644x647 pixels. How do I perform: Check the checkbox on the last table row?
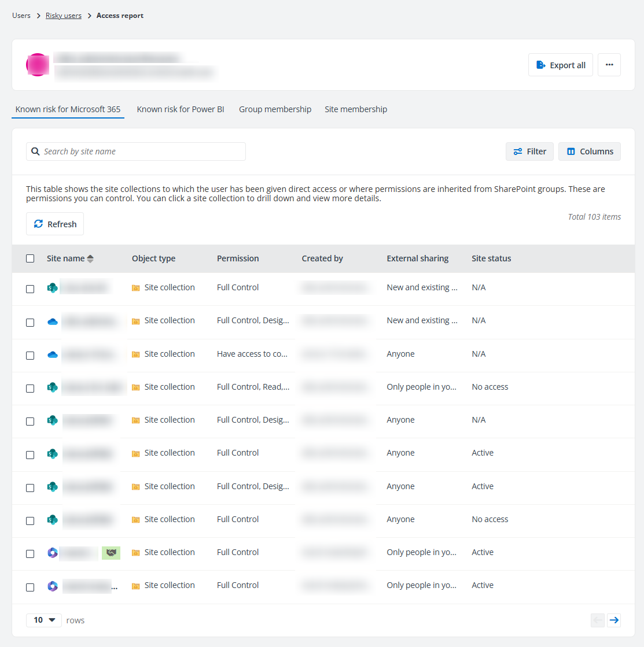coord(30,586)
